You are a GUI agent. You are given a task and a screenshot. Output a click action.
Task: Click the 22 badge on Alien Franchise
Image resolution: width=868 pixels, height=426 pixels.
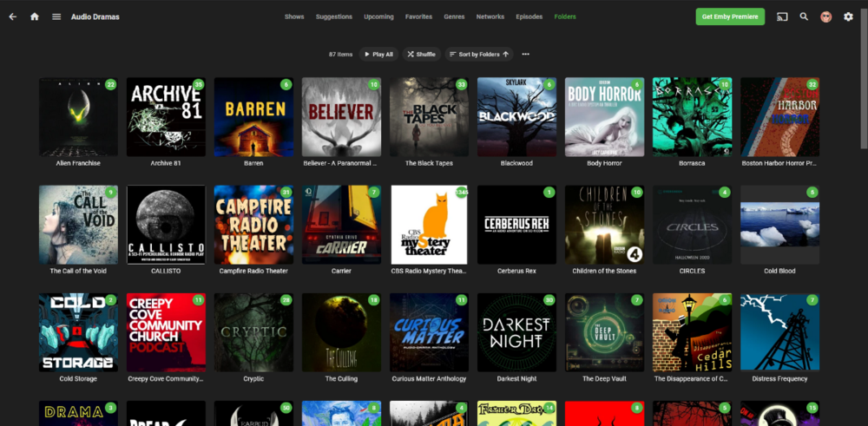point(111,85)
